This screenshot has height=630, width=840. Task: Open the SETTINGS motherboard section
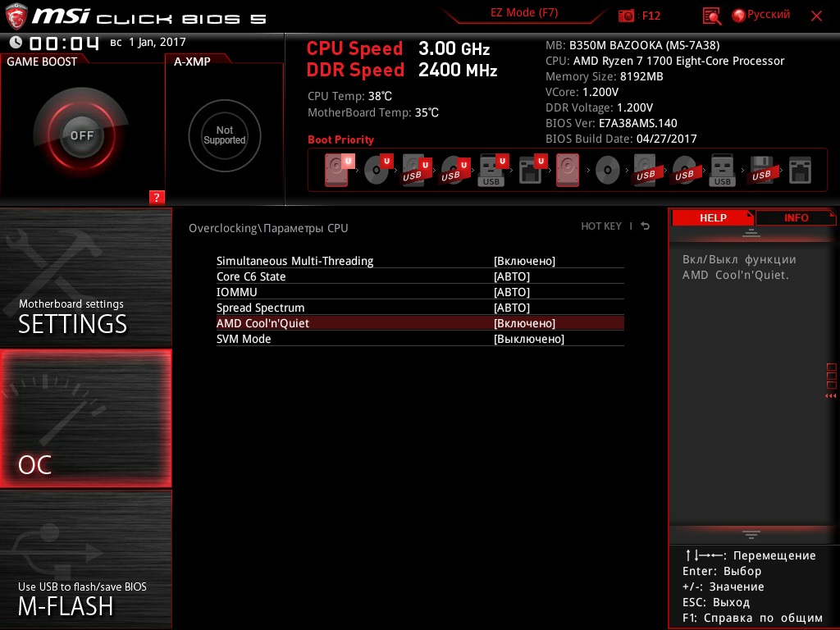coord(85,277)
